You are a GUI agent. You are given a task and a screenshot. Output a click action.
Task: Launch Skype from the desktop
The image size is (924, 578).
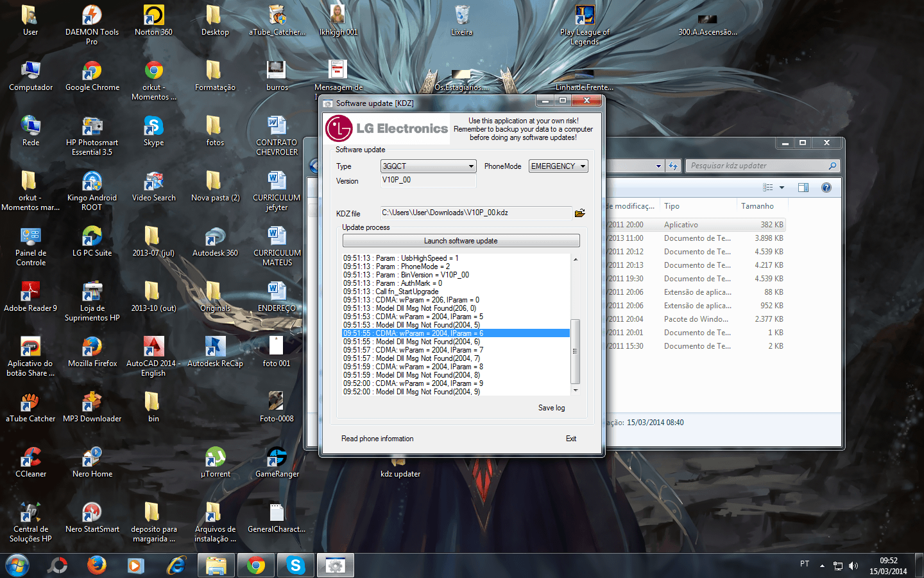[153, 131]
